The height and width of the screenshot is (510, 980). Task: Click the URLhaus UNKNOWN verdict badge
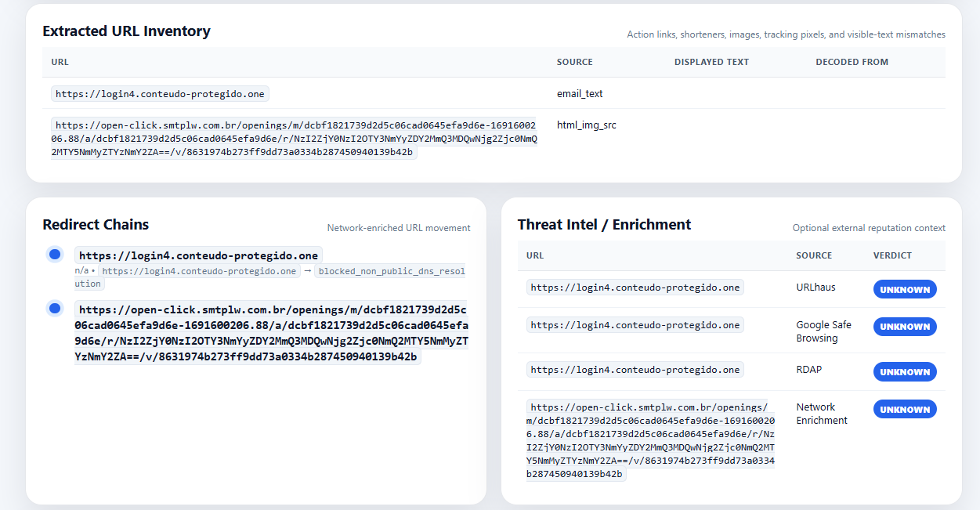[x=905, y=289]
